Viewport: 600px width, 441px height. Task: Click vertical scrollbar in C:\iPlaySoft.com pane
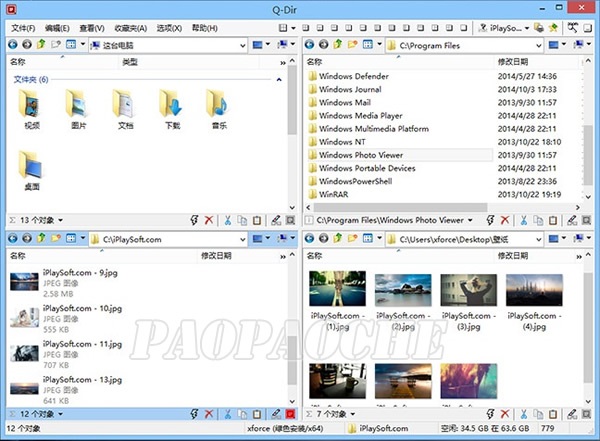[292, 360]
